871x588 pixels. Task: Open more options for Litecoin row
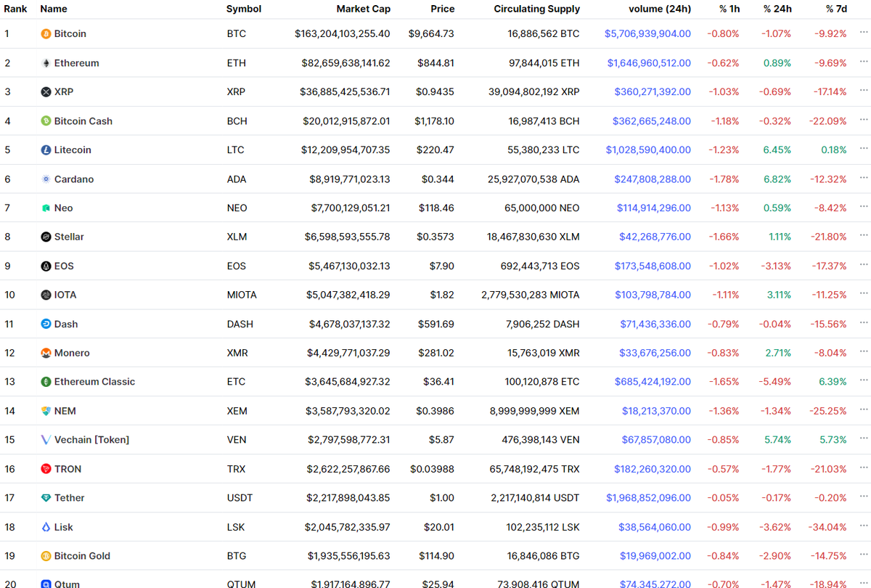[863, 149]
